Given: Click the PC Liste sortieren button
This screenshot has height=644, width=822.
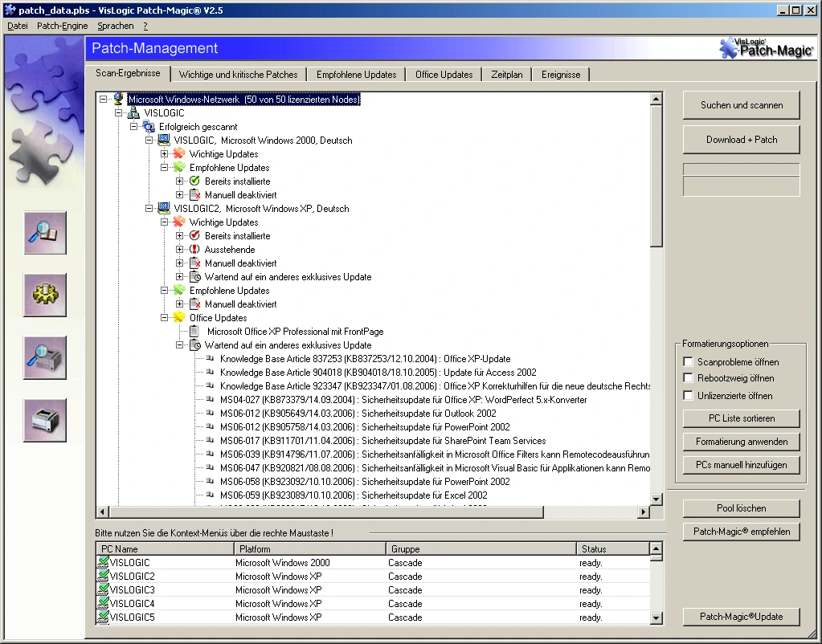Looking at the screenshot, I should (742, 418).
